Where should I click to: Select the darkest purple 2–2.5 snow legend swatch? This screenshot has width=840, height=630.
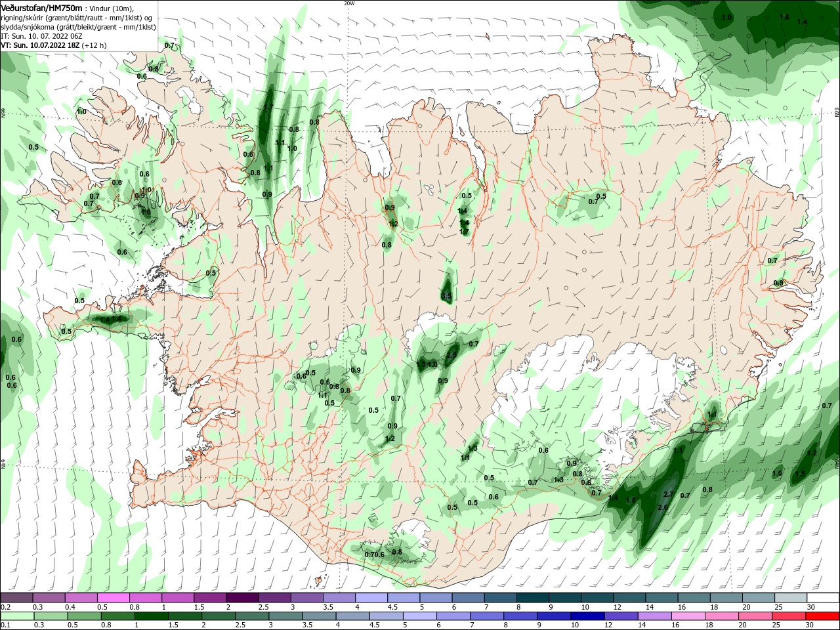(242, 598)
